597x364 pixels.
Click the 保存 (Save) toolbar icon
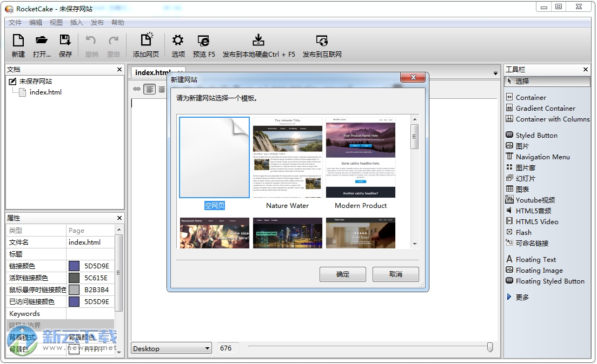(65, 41)
